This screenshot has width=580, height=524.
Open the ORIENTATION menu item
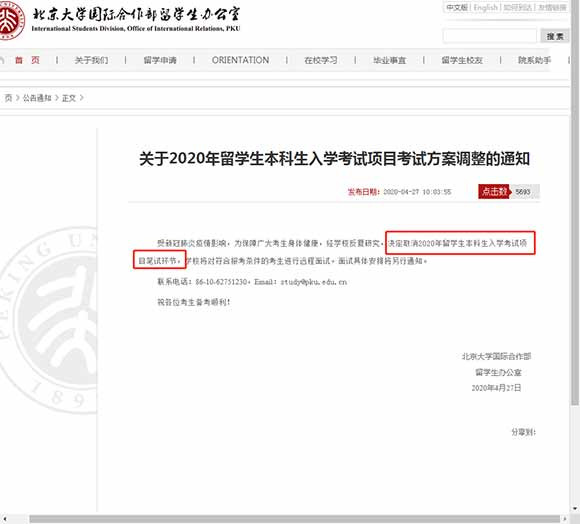point(240,60)
